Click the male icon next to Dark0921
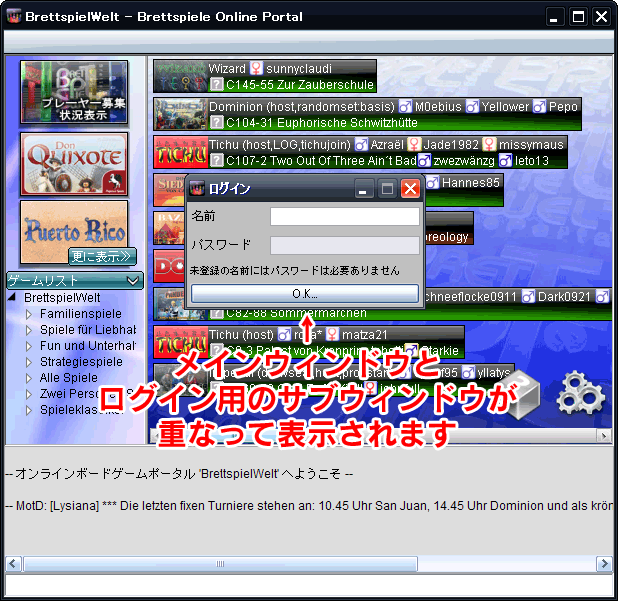 528,296
